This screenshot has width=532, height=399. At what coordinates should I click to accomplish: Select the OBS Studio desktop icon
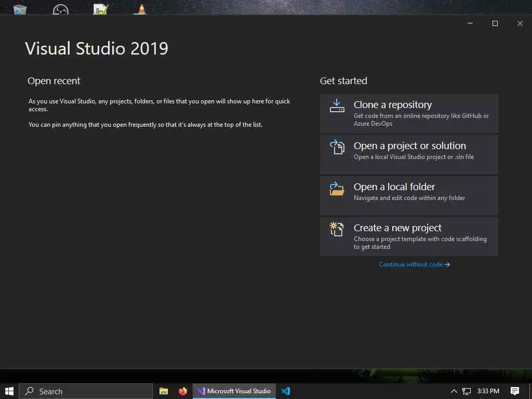point(61,9)
